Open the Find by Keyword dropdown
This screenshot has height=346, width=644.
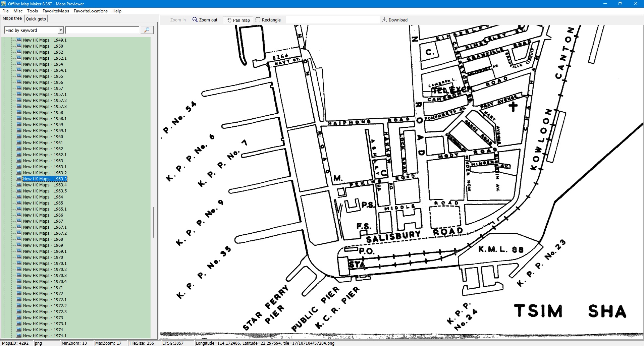pos(61,30)
